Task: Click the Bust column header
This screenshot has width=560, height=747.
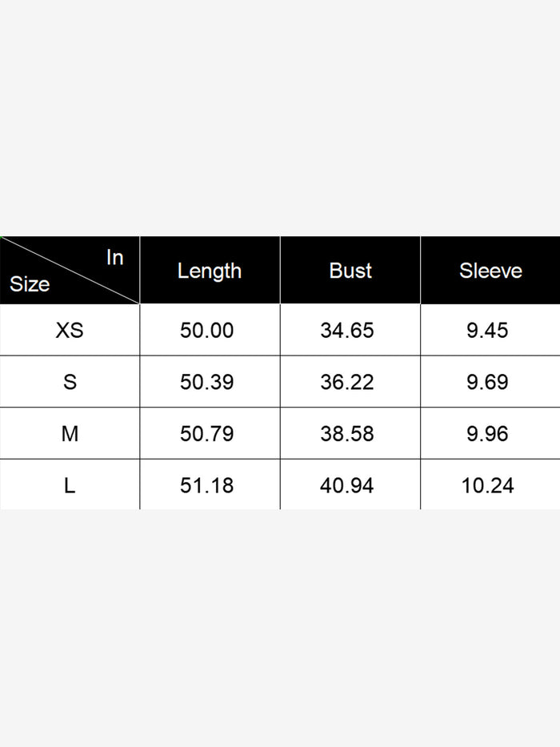Action: 350,271
